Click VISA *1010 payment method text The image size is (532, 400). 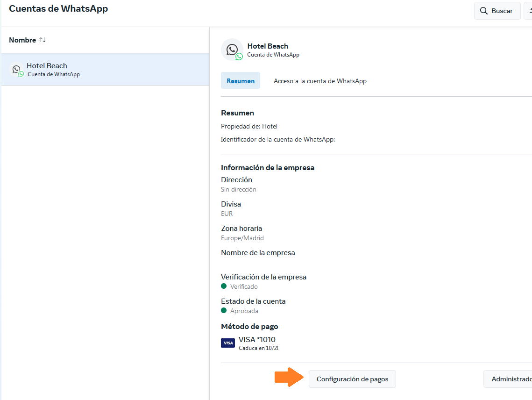pos(257,340)
